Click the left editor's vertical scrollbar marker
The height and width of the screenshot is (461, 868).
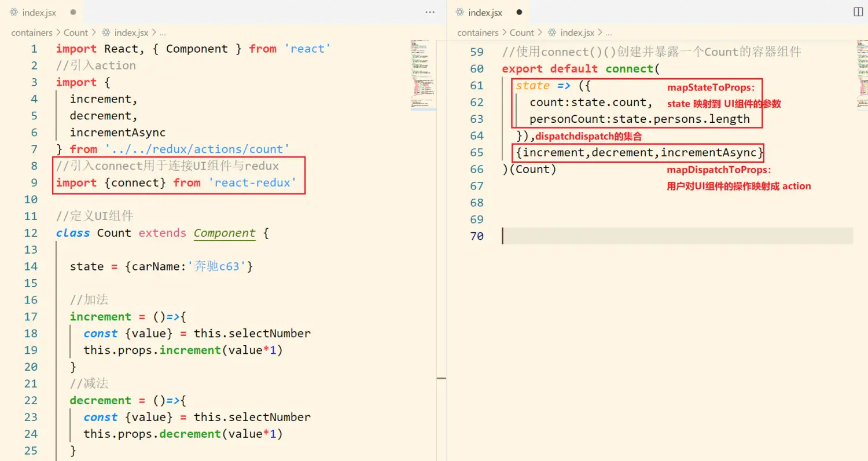(442, 378)
